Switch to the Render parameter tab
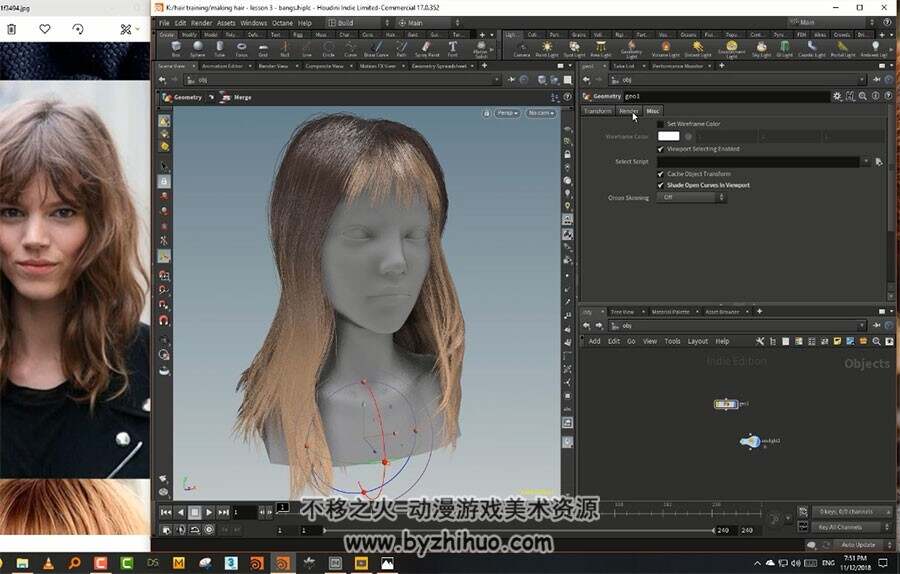 tap(629, 111)
